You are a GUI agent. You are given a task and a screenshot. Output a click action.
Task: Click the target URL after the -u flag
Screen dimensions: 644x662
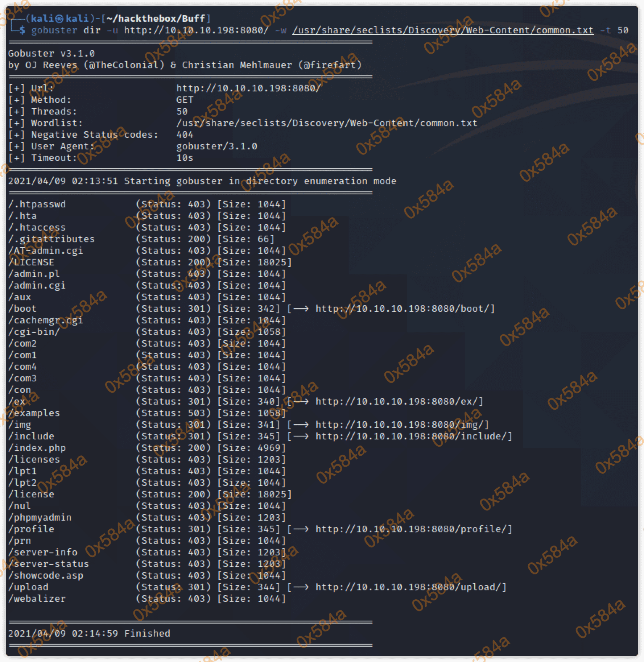point(196,30)
